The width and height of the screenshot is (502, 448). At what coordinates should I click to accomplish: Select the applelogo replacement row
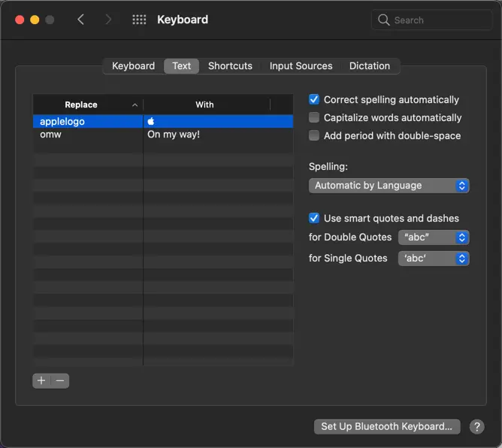[x=163, y=121]
